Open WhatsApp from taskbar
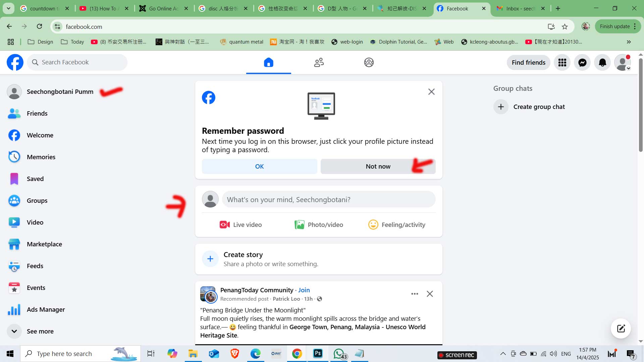The image size is (644, 362). pos(339,354)
